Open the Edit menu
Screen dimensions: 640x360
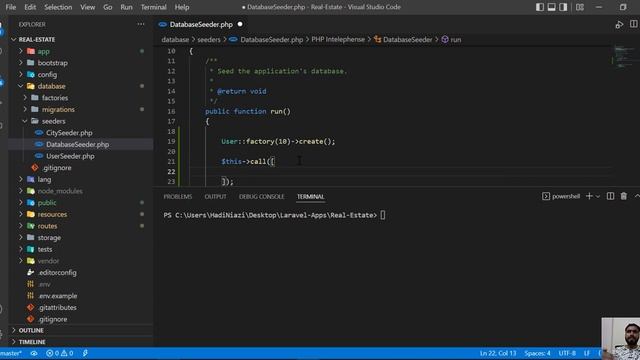[x=30, y=7]
